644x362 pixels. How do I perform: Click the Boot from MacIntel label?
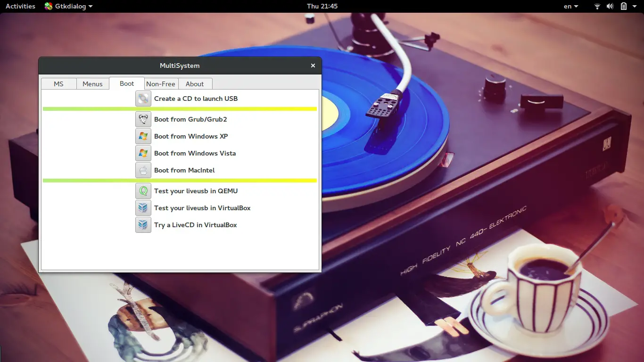coord(184,170)
